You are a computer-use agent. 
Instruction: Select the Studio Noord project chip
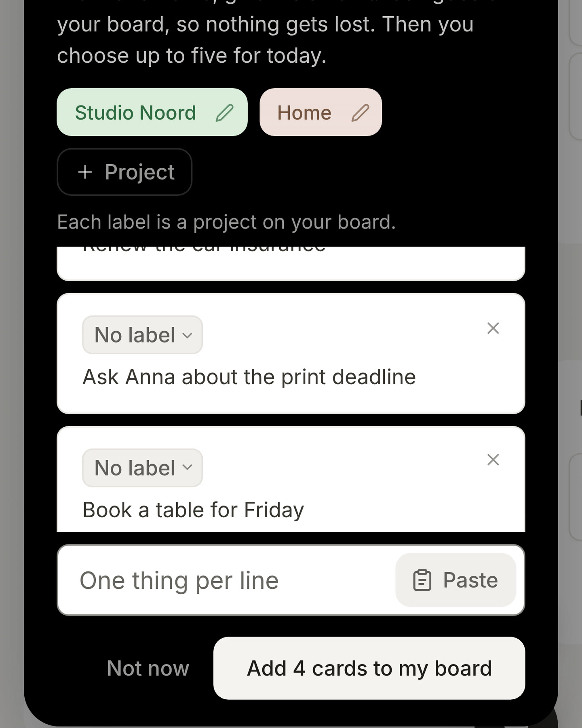(152, 112)
